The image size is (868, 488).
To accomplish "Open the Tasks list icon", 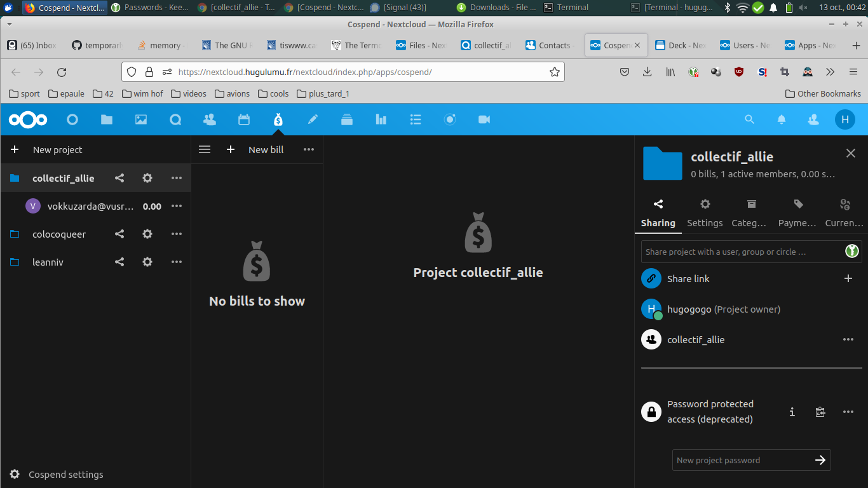I will [416, 119].
